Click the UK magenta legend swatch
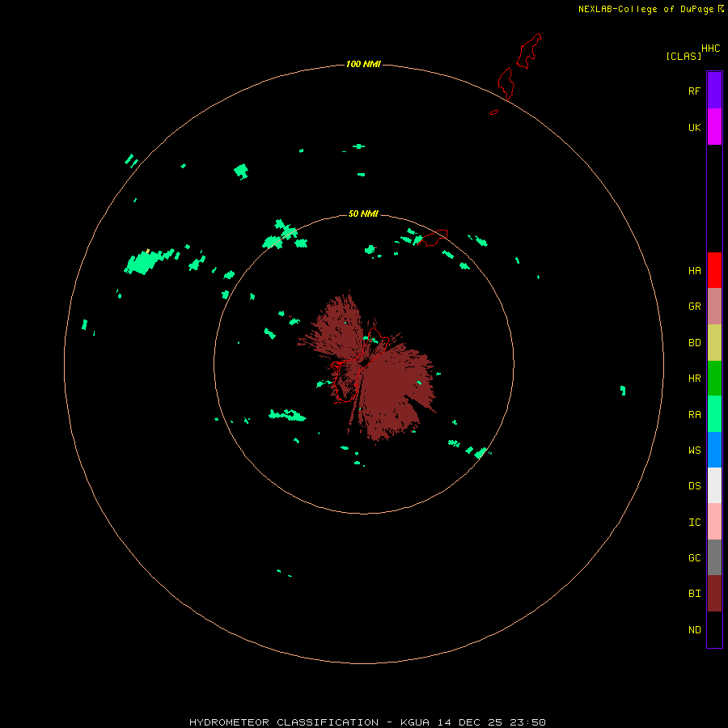Viewport: 728px width, 728px height. click(714, 127)
